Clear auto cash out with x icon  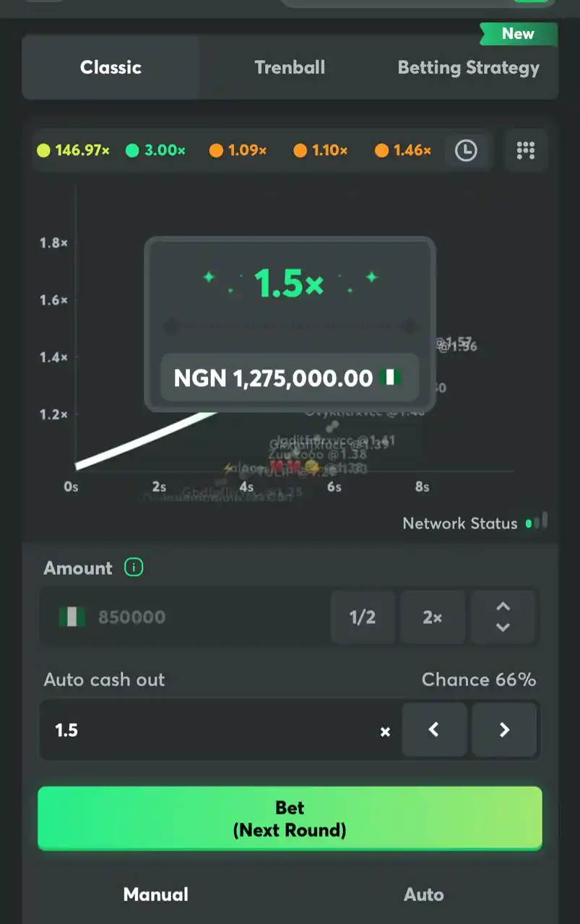[386, 731]
